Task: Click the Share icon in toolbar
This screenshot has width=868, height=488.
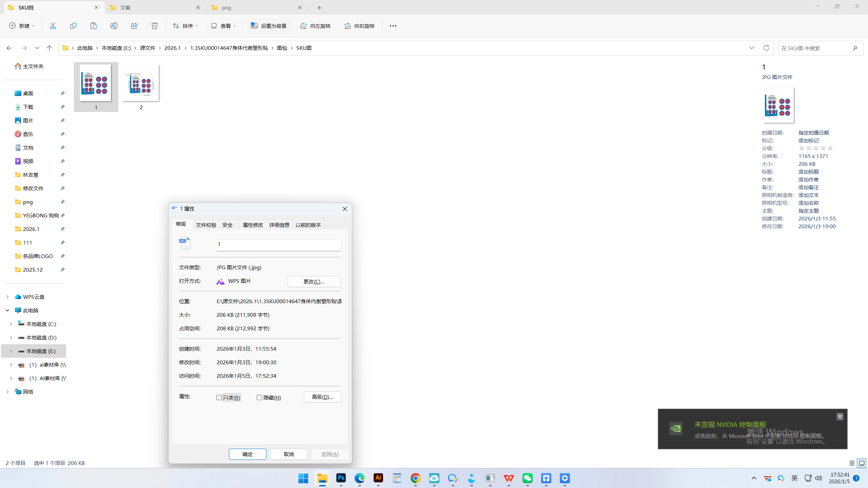Action: pyautogui.click(x=134, y=26)
